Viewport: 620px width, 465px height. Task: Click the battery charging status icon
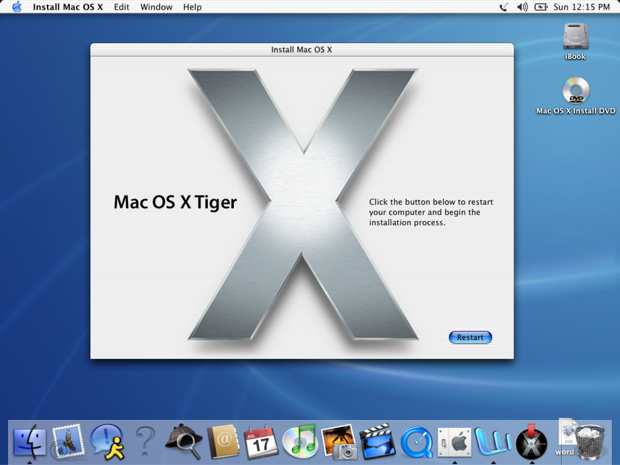(x=541, y=7)
